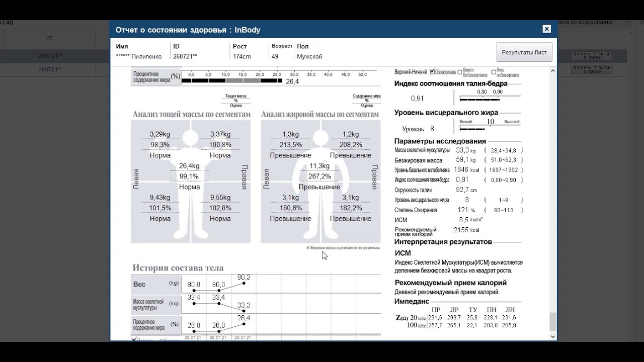Select the ID value 260721** in report header

coord(185,57)
